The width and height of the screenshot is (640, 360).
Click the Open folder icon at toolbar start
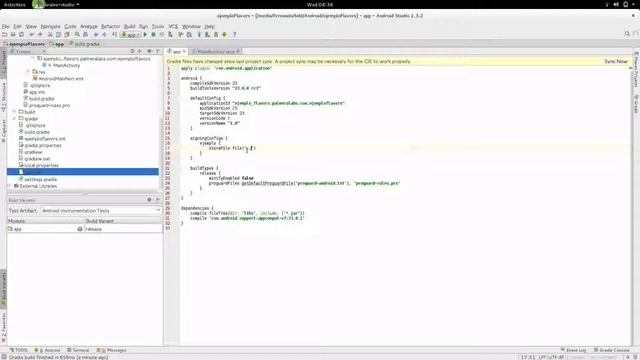[4, 35]
